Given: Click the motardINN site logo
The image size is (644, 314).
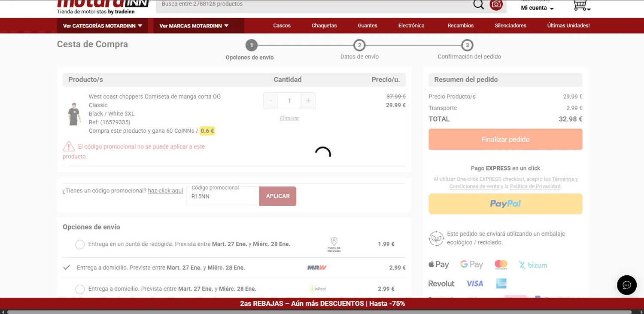Looking at the screenshot, I should coord(103,4).
